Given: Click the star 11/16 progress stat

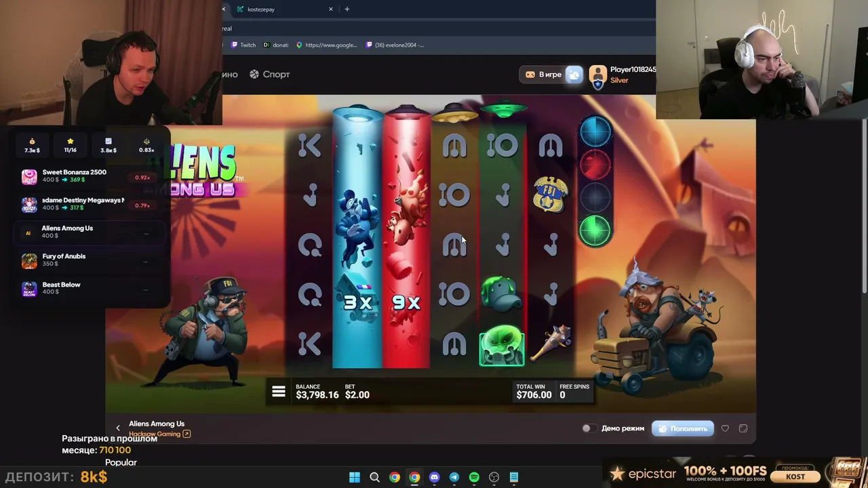Looking at the screenshot, I should coord(70,146).
